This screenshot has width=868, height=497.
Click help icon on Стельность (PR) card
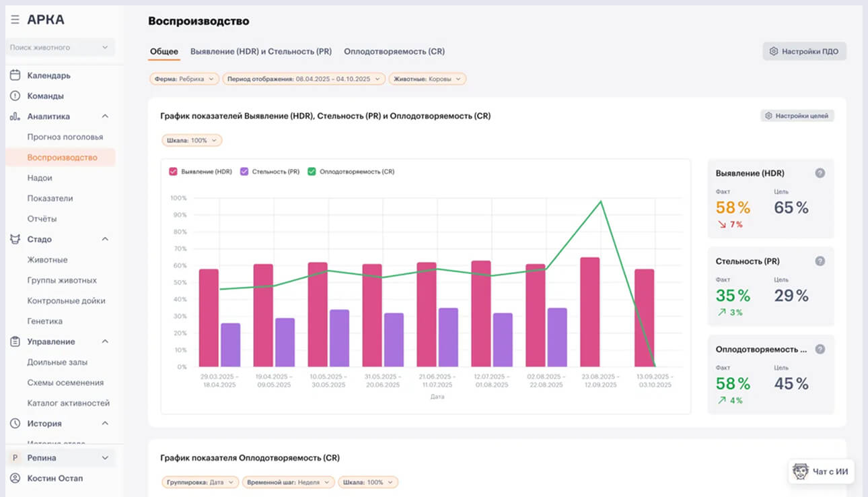(820, 261)
